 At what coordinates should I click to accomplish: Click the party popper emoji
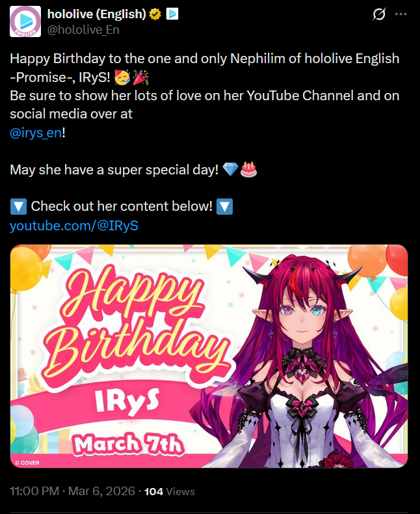click(x=141, y=77)
